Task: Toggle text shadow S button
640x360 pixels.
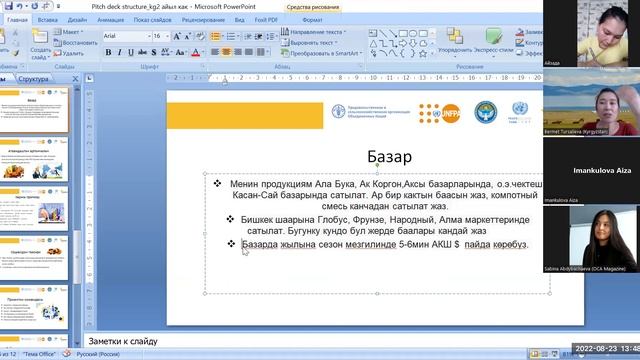Action: tap(154, 52)
